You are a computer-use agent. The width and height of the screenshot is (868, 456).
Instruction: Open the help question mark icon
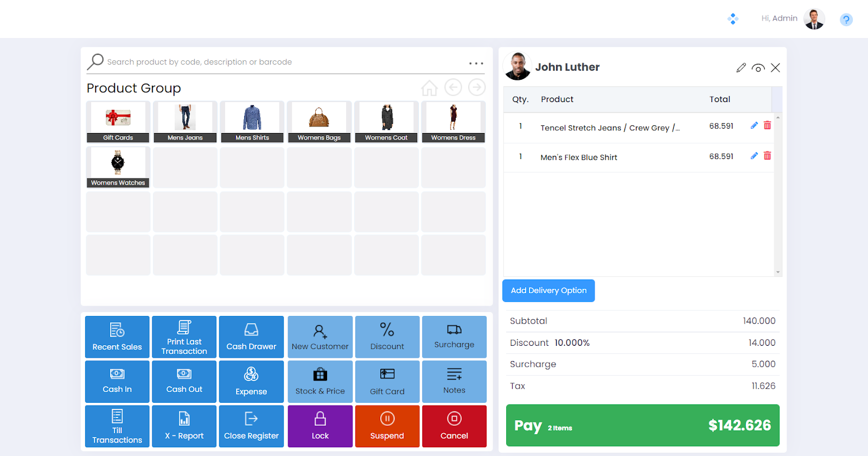846,20
